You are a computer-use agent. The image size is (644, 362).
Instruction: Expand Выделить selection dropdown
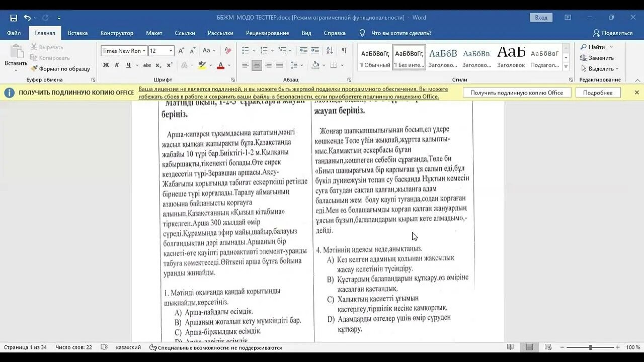(617, 69)
